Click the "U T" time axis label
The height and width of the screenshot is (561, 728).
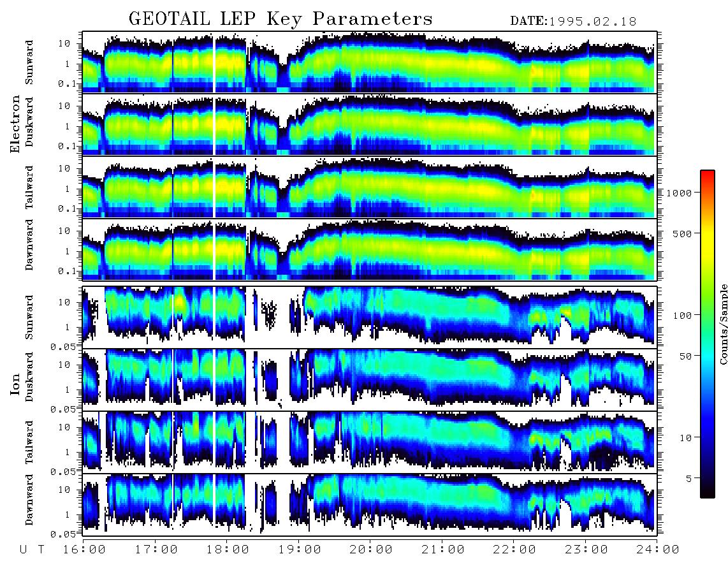click(32, 550)
